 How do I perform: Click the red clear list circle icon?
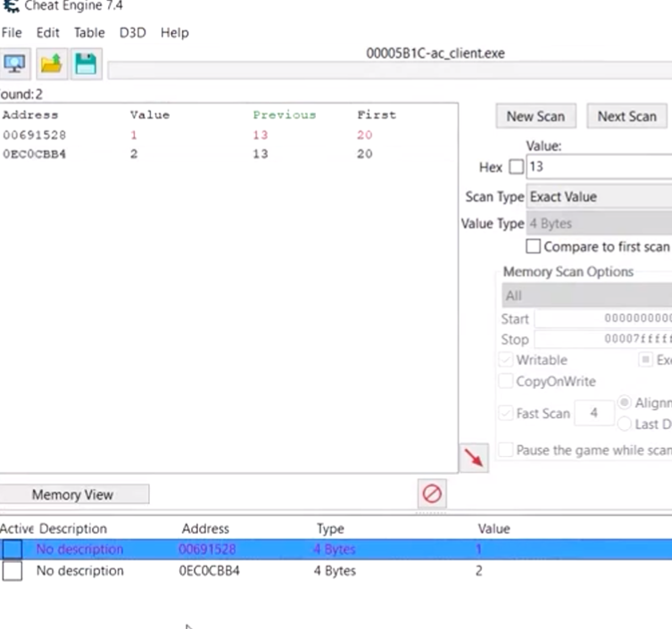[x=432, y=492]
